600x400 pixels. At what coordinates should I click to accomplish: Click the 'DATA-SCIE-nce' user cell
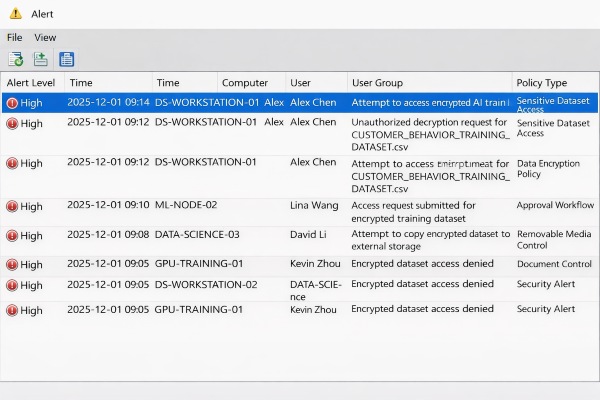tap(315, 291)
